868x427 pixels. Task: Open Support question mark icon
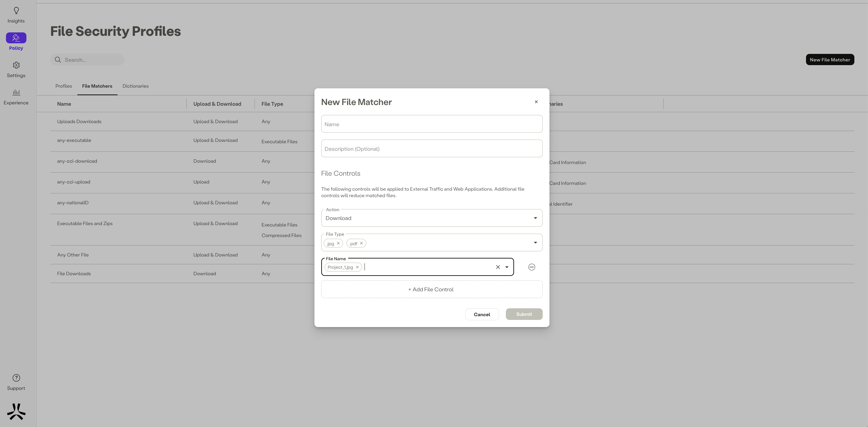(x=16, y=378)
